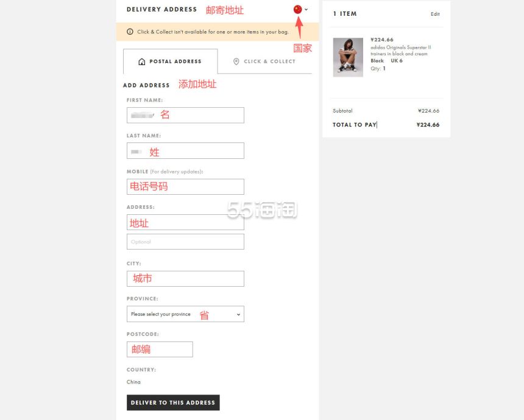524x420 pixels.
Task: Click the house icon on Postal Address tab
Action: point(142,61)
